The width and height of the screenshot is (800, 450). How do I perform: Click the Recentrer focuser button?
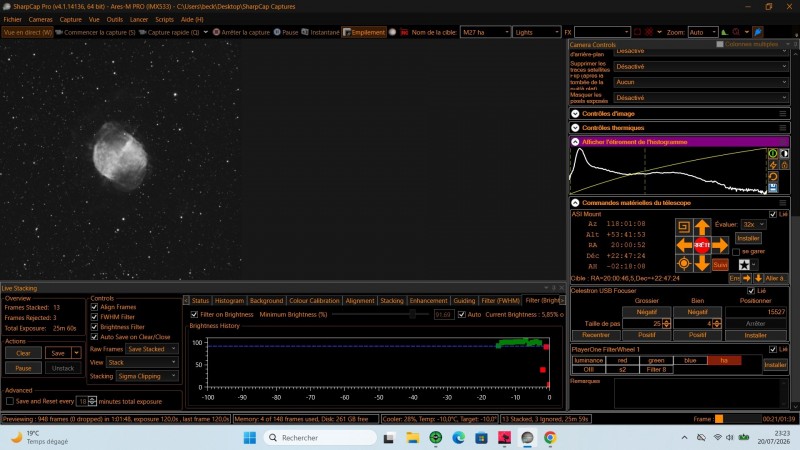(595, 335)
